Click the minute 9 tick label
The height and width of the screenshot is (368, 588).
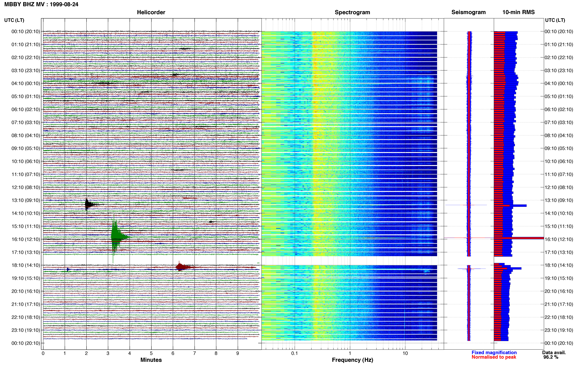pos(238,353)
